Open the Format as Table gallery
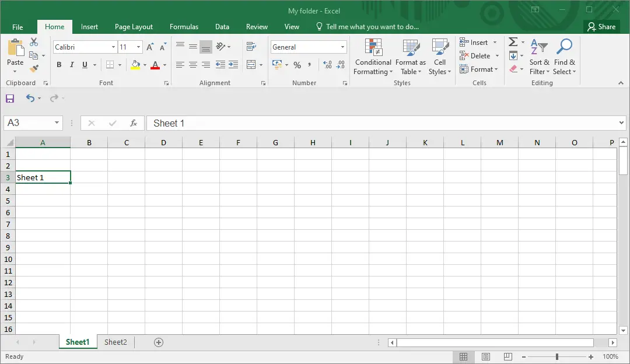This screenshot has height=364, width=630. (x=411, y=57)
